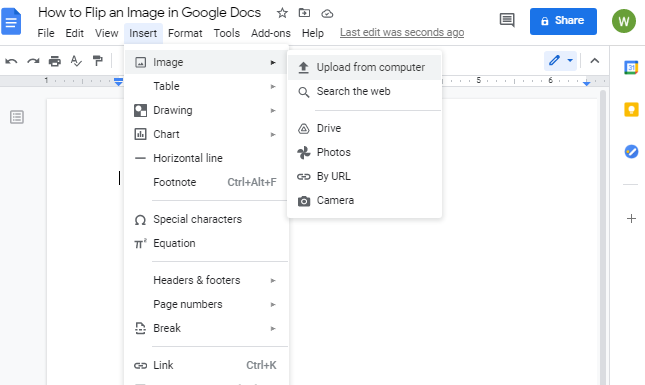The image size is (645, 385).
Task: Expand the Chart submenu
Action: click(206, 135)
